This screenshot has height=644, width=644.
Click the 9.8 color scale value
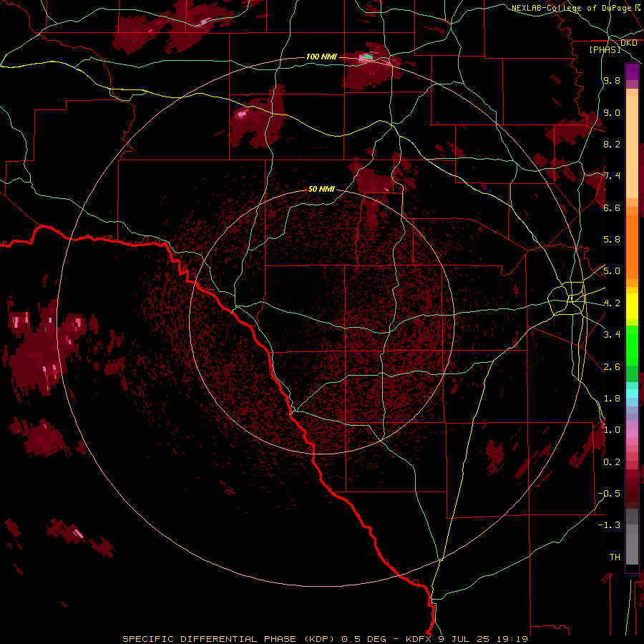pyautogui.click(x=612, y=81)
